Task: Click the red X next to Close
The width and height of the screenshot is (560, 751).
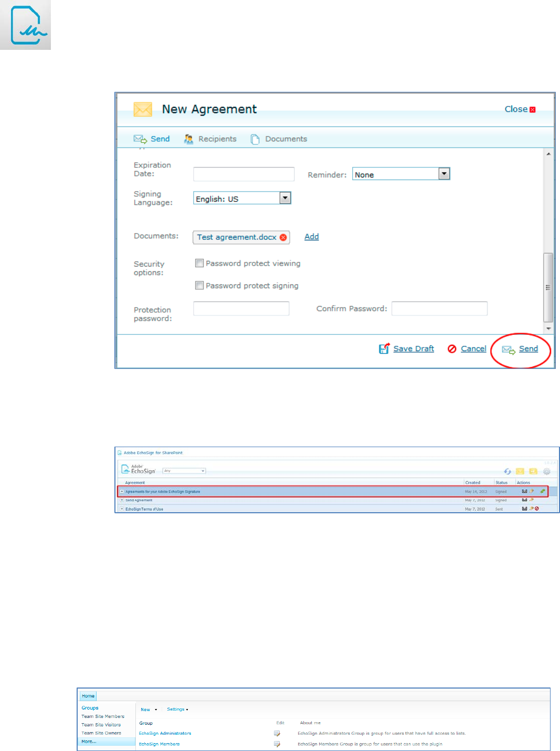Action: click(533, 110)
